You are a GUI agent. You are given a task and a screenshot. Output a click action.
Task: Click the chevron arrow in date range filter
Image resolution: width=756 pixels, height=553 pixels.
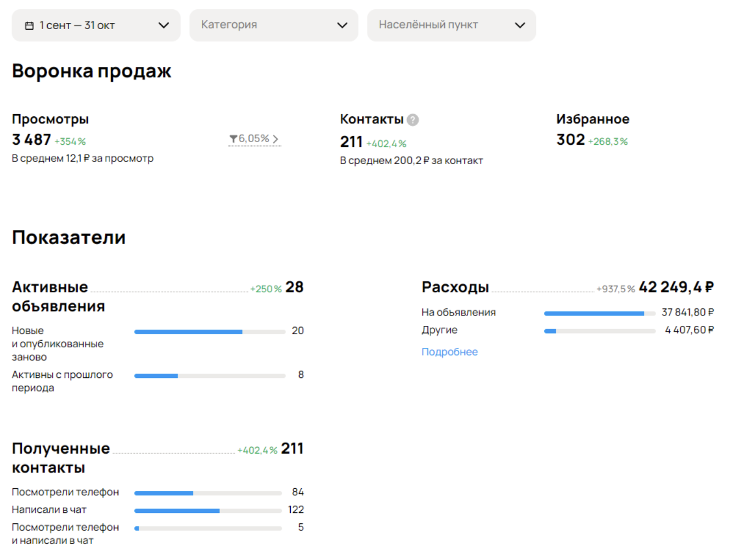click(163, 25)
